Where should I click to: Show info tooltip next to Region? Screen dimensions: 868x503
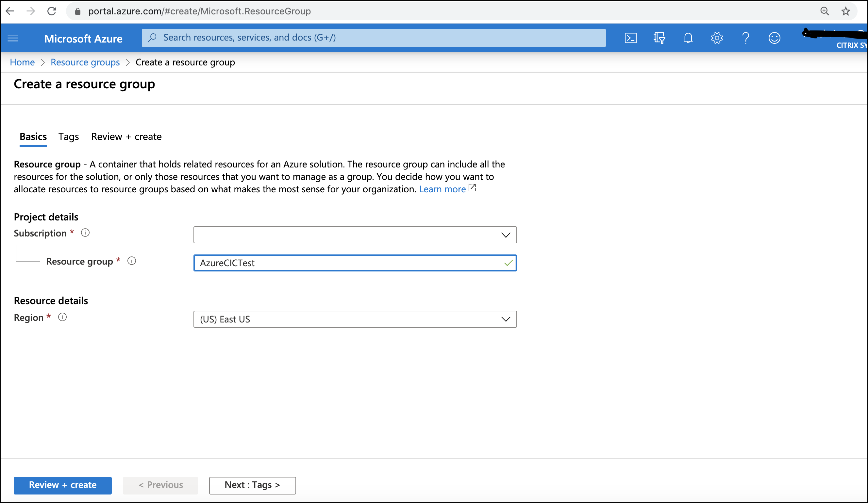click(x=62, y=317)
